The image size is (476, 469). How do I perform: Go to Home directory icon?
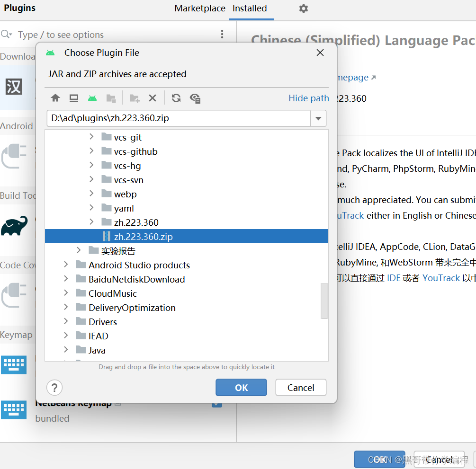pyautogui.click(x=55, y=98)
